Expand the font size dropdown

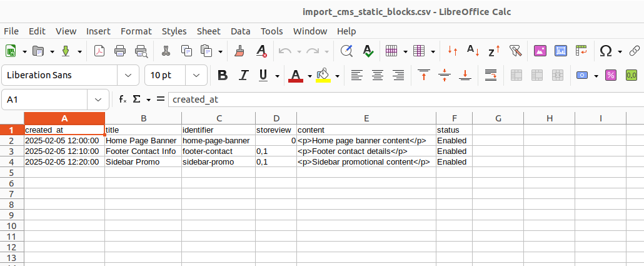(x=196, y=75)
